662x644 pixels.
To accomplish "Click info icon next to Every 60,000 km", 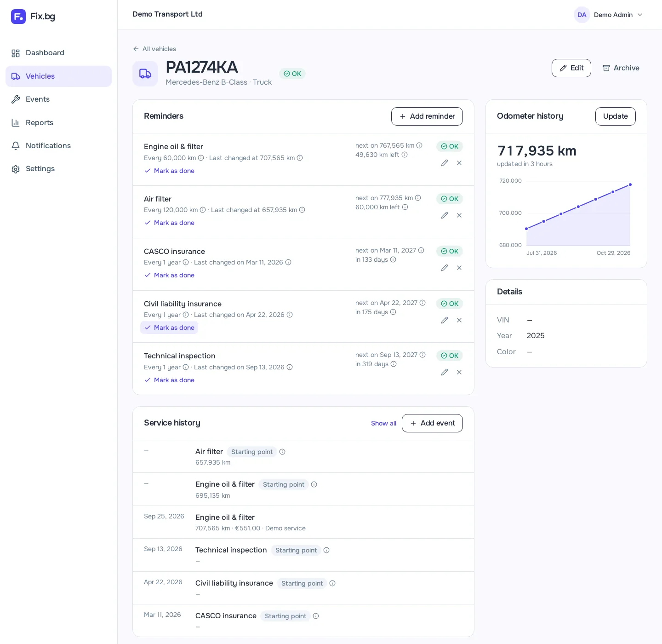I will pos(201,158).
